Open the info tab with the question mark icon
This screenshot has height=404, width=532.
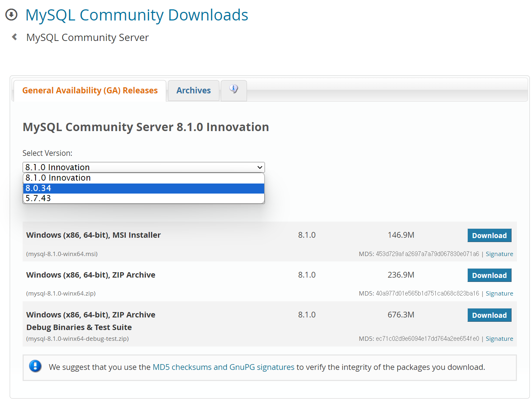coord(233,90)
